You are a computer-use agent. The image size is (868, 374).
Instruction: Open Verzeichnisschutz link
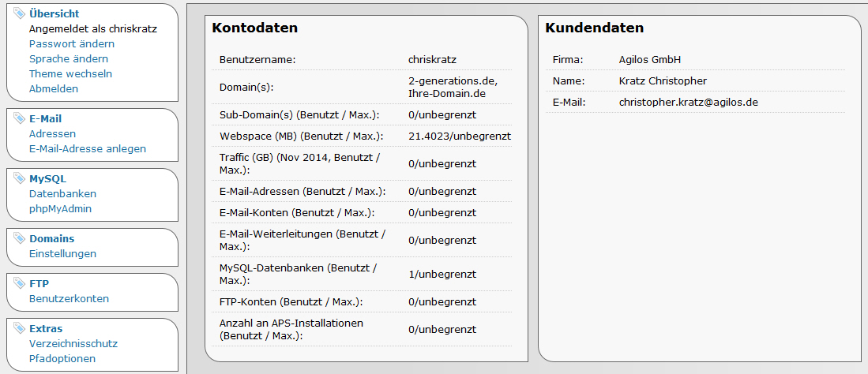73,343
